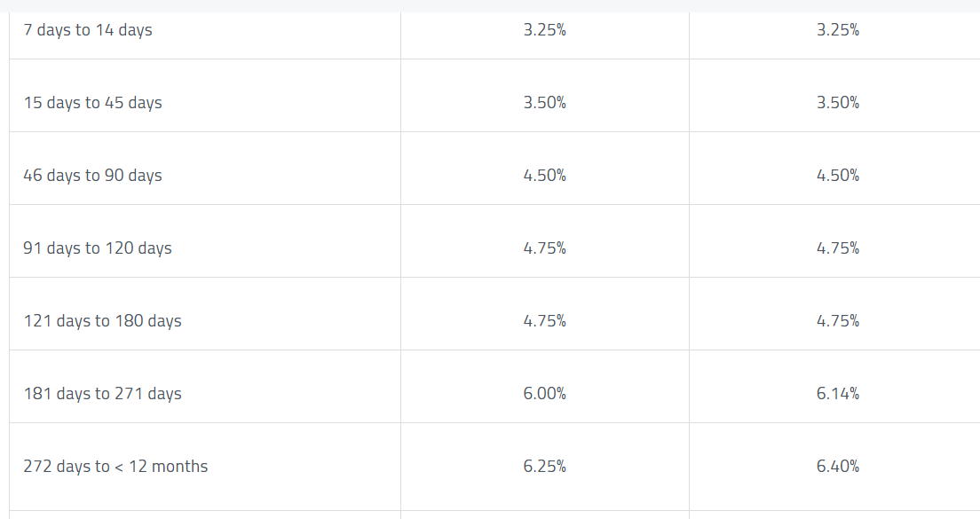The width and height of the screenshot is (980, 519).
Task: Click the "7 days to 14 days" tenure label
Action: [88, 30]
